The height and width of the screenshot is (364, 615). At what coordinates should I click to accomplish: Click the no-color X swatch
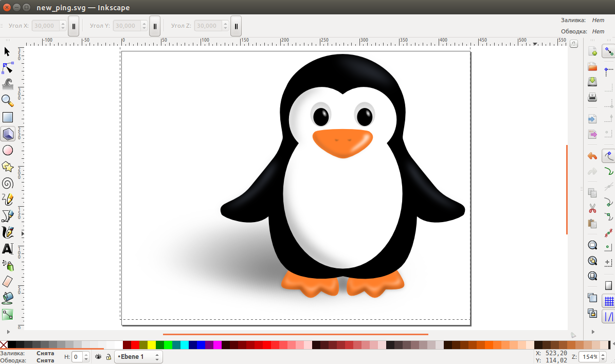point(4,344)
